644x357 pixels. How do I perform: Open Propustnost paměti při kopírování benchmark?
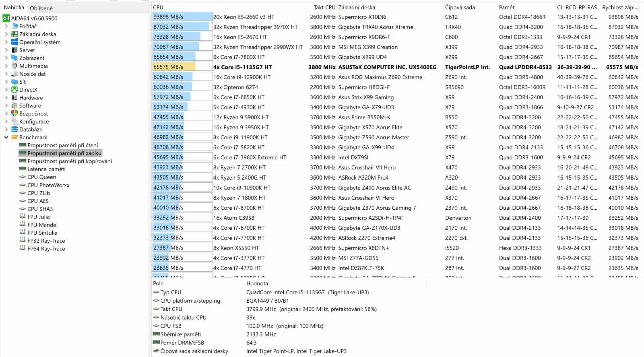(x=70, y=161)
